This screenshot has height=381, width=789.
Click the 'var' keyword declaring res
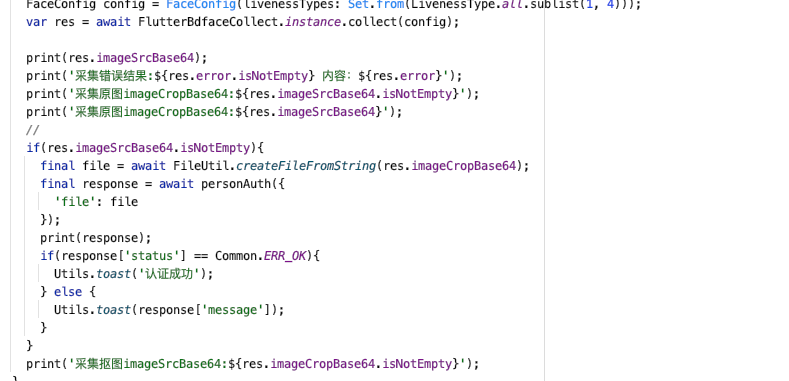click(x=36, y=22)
